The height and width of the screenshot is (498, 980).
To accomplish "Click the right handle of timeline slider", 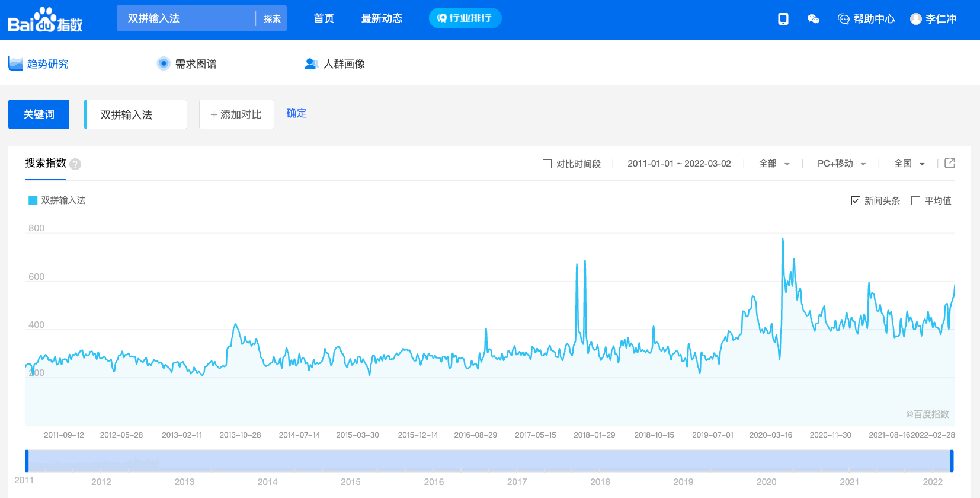I will (x=952, y=461).
